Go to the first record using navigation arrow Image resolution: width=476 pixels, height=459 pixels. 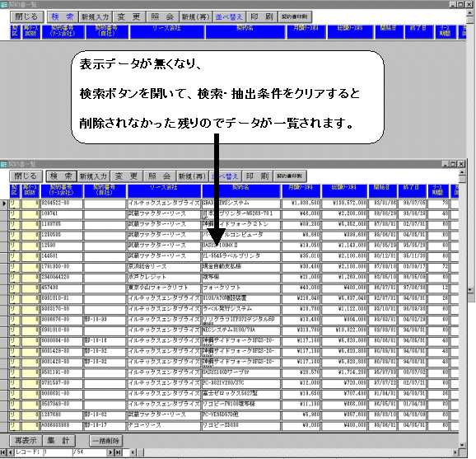(x=3, y=452)
